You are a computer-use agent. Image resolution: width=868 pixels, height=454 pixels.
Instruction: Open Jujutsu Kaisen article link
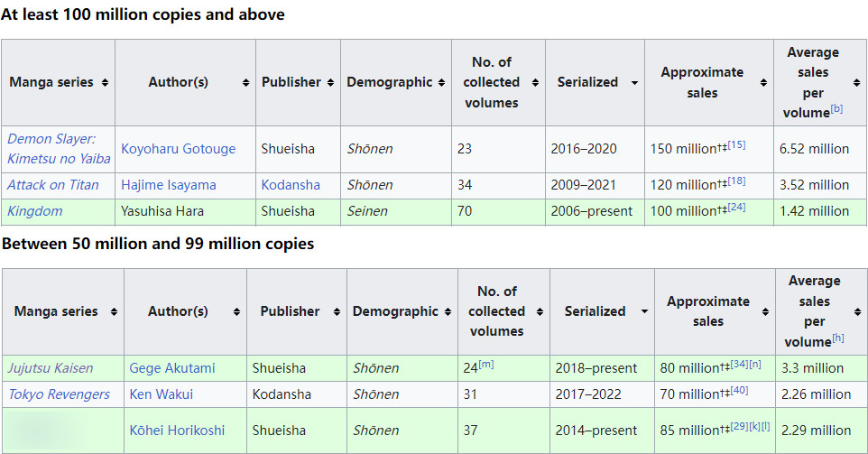(51, 368)
